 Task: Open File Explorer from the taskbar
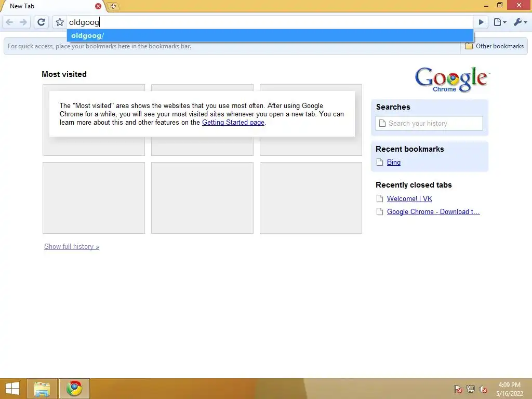tap(42, 389)
